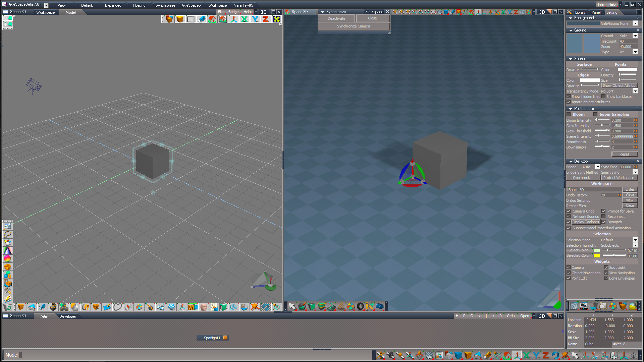Click the Dialog Settings View button
Screen dimensions: 644x362
(630, 200)
